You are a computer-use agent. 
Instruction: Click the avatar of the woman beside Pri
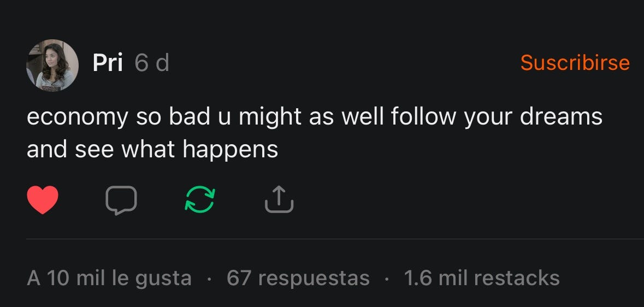pos(52,66)
